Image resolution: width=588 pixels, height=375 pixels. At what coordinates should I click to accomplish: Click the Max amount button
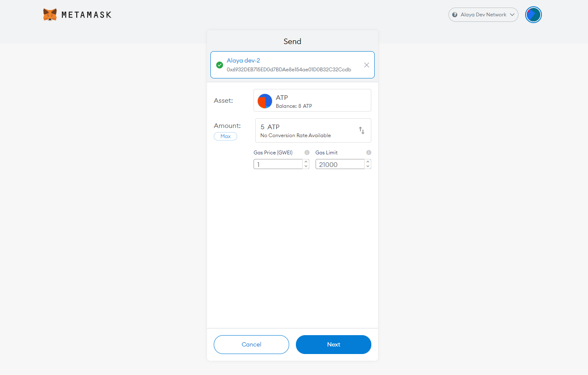coord(225,136)
